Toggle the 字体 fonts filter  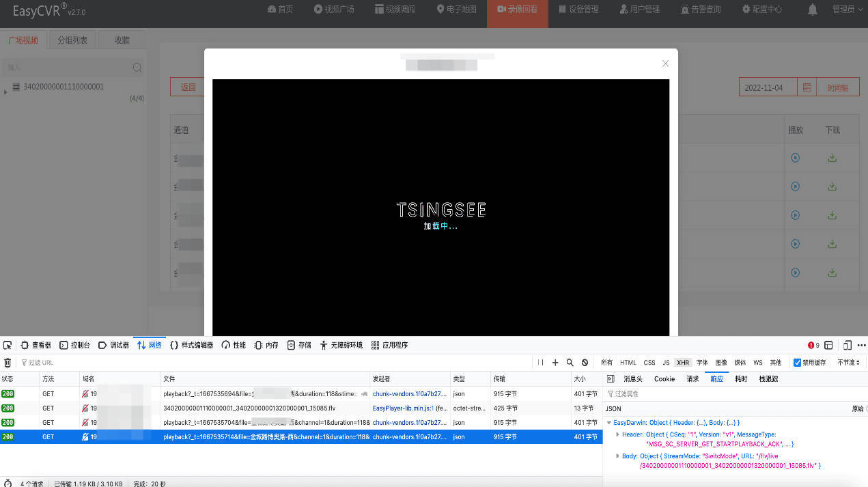point(702,363)
